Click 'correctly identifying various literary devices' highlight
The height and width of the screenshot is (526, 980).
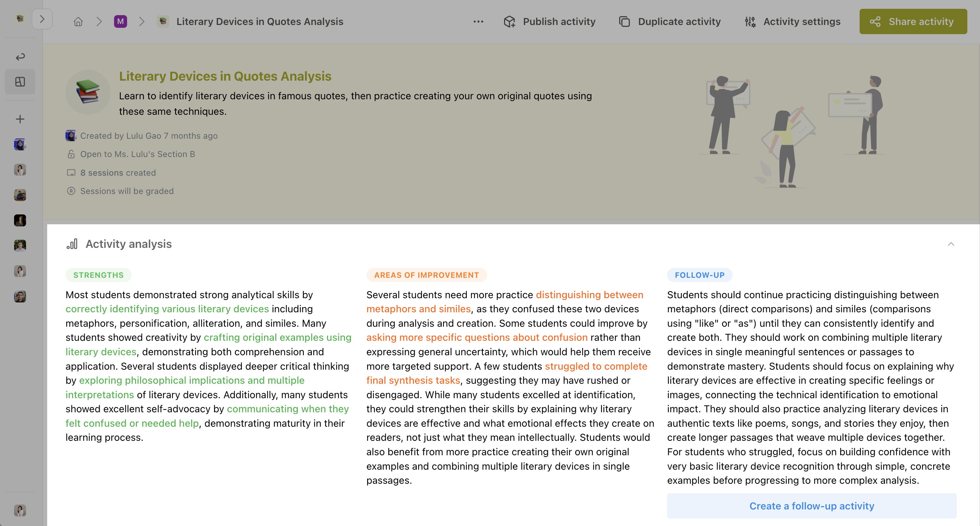[x=167, y=309]
